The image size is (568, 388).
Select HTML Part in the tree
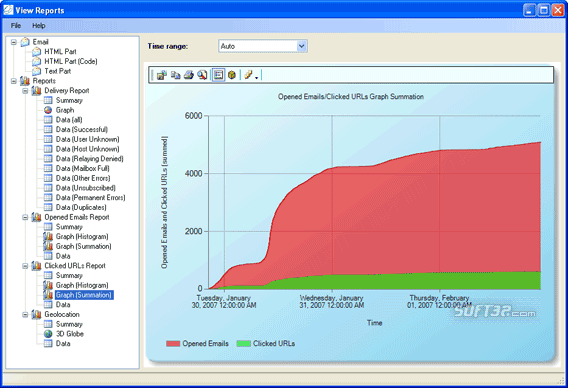tap(60, 51)
